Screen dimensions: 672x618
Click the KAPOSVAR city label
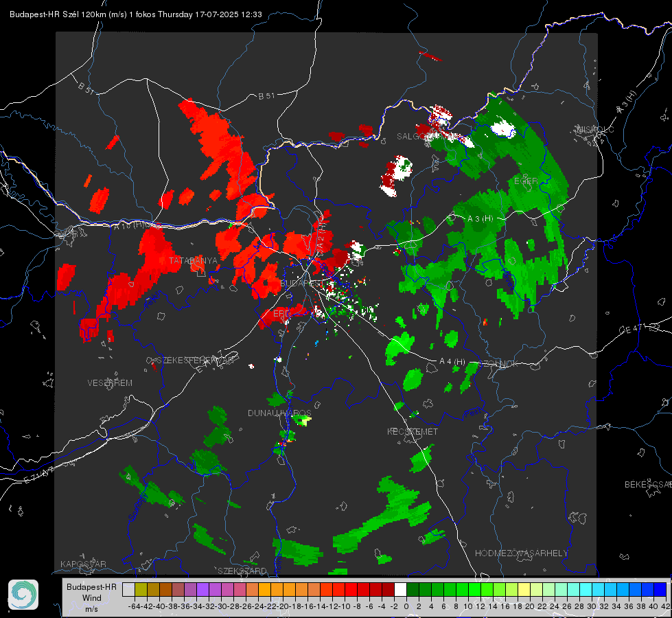[83, 564]
